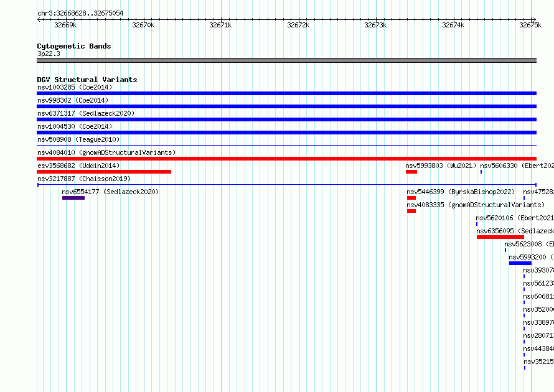
Task: Select the red bar under nsv5446399
Action: click(x=411, y=198)
